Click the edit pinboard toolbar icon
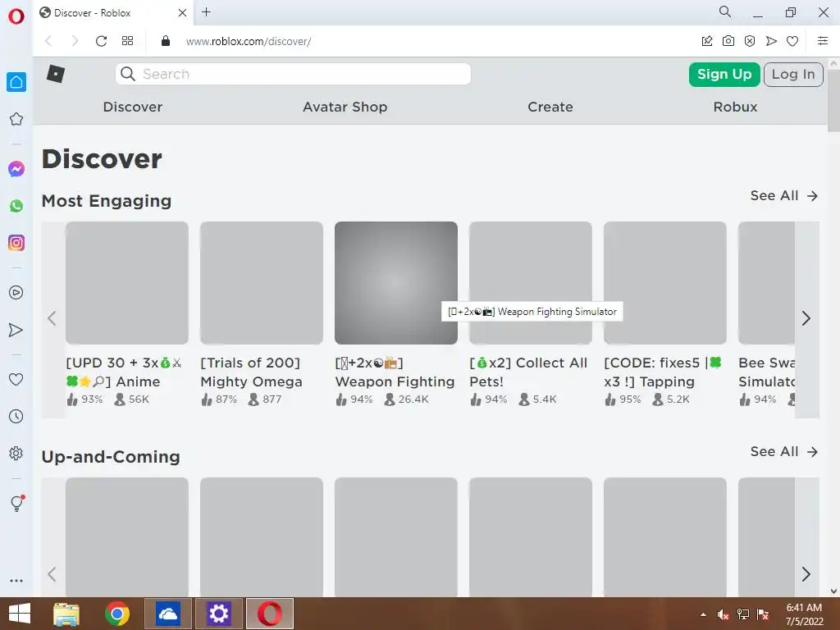The image size is (840, 630). pyautogui.click(x=707, y=41)
